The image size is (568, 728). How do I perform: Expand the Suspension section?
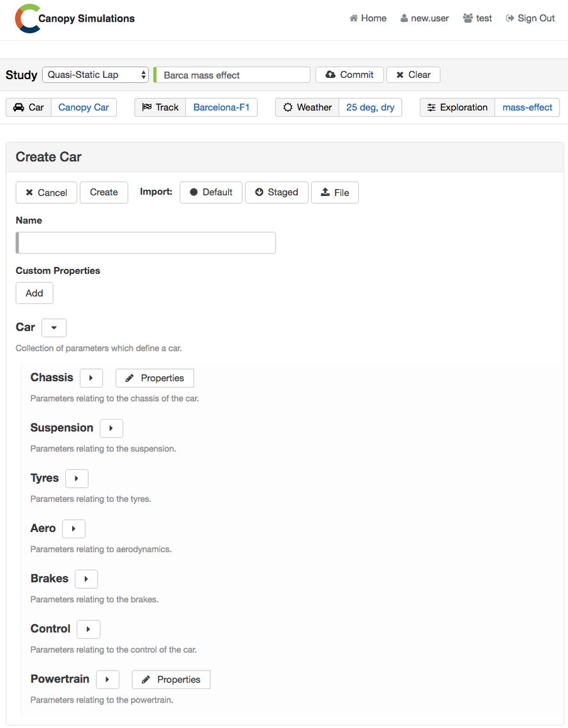111,428
